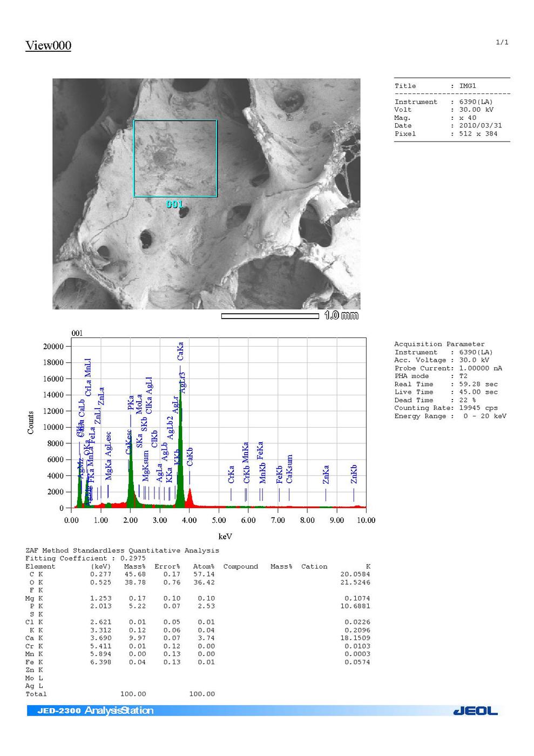Select the ZnKb marker near 9.6 keV

[354, 474]
